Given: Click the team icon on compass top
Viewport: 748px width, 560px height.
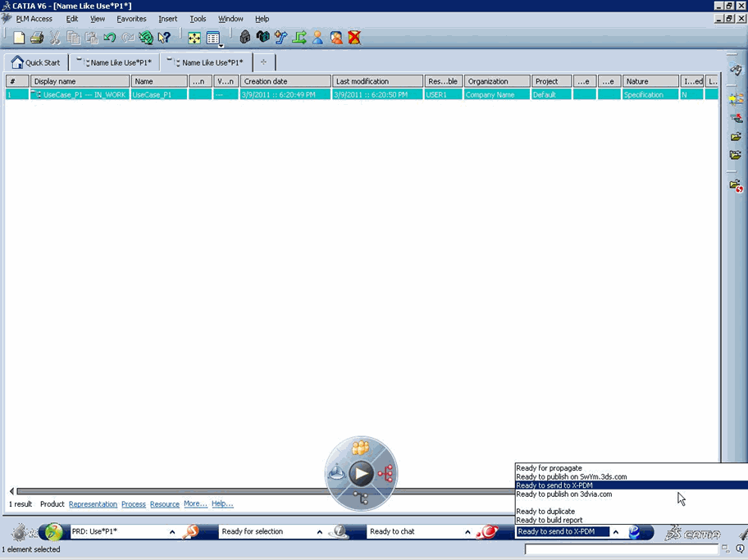Looking at the screenshot, I should coord(361,448).
